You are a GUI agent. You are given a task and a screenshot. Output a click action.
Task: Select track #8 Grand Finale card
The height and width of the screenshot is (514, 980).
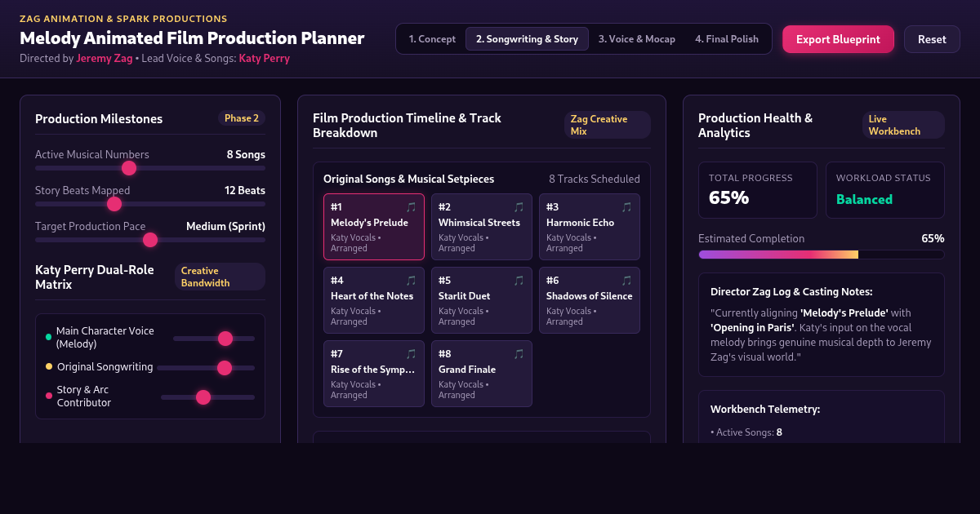click(x=482, y=374)
